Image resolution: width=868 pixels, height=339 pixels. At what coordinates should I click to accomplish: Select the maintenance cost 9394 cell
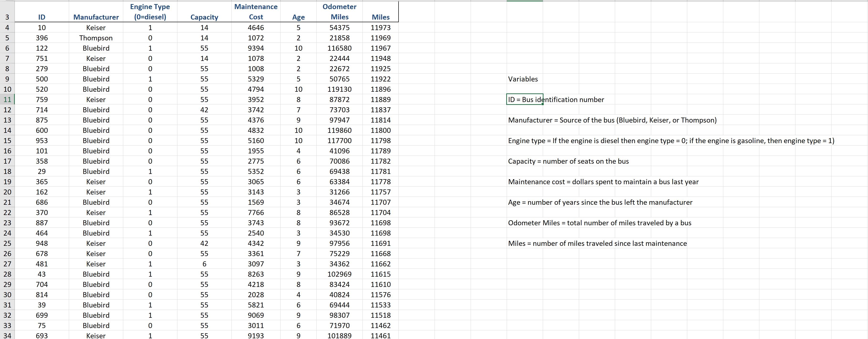coord(256,48)
